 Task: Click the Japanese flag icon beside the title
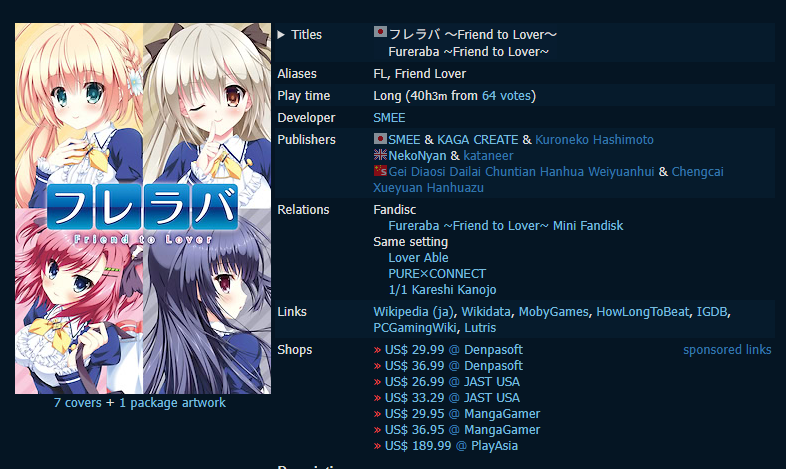click(x=380, y=33)
